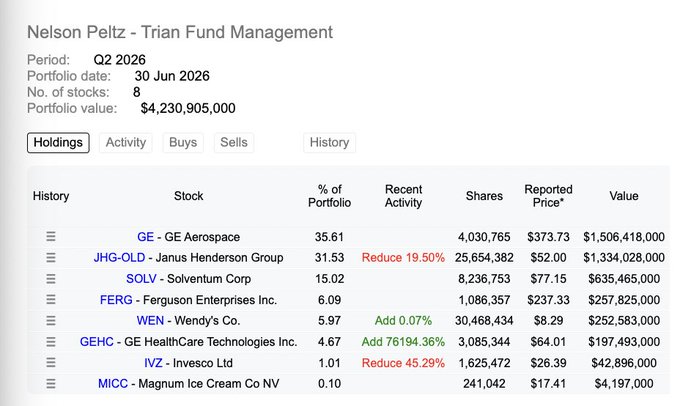Sort by Reported Price column header
This screenshot has height=406, width=680.
(x=549, y=196)
